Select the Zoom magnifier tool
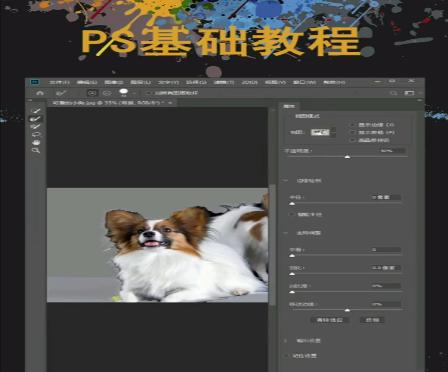 [36, 151]
